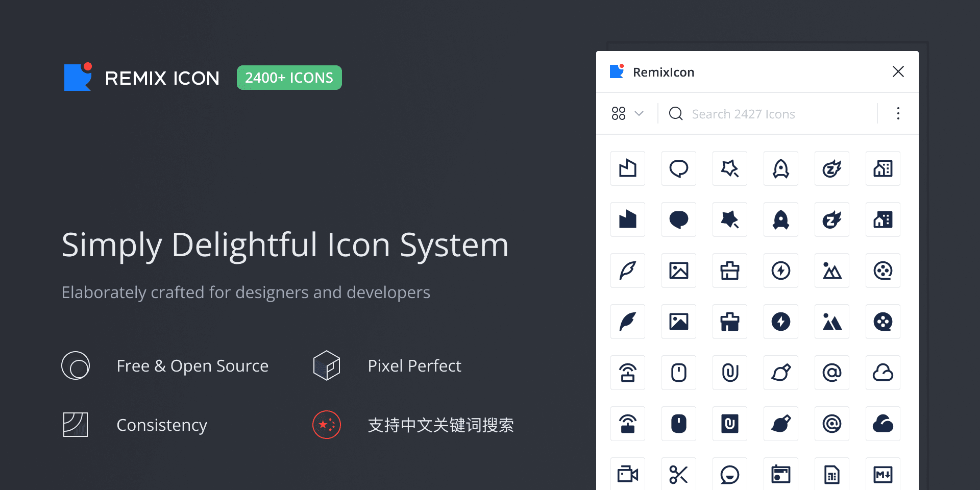Pick the filled rocket icon
Viewport: 980px width, 490px height.
pyautogui.click(x=781, y=219)
